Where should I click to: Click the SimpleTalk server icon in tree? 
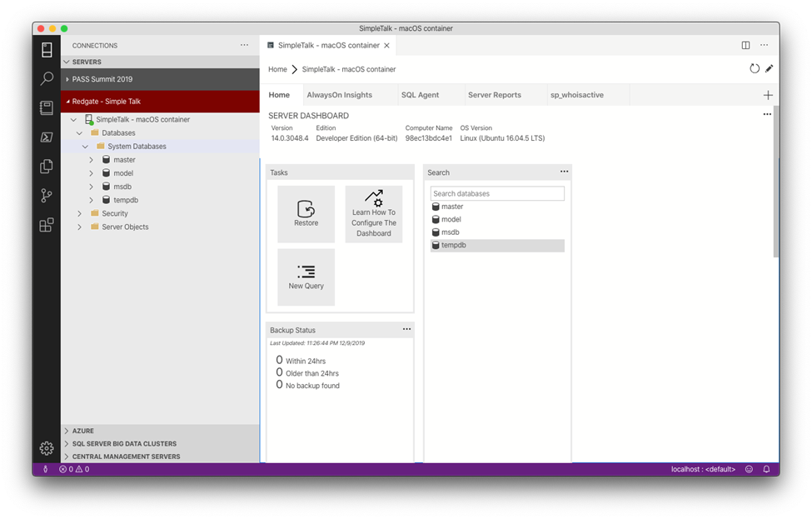click(89, 120)
